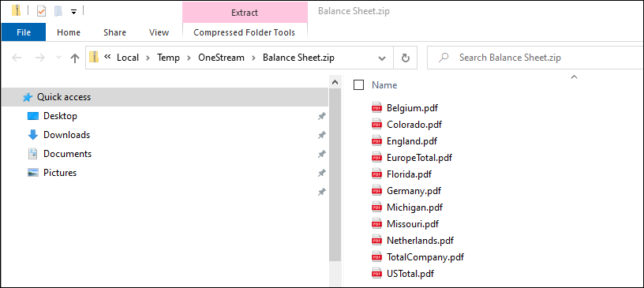Click the pin icon beside Pictures
The image size is (644, 288).
[321, 173]
